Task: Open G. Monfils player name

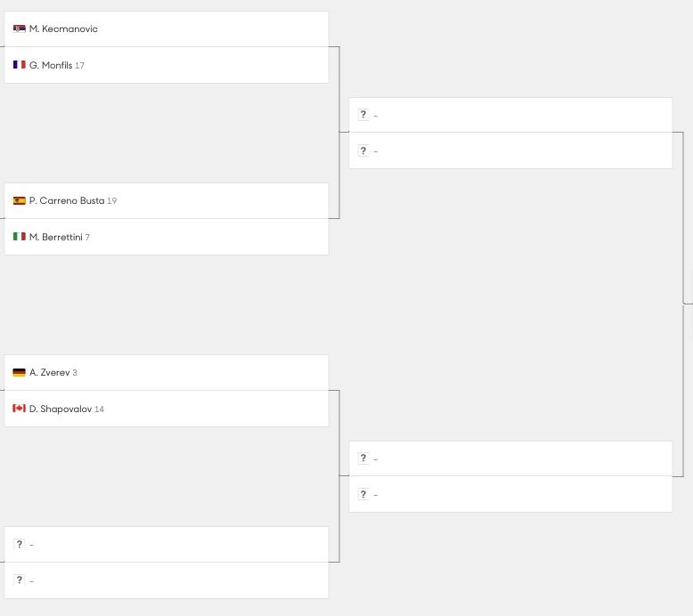Action: click(51, 65)
